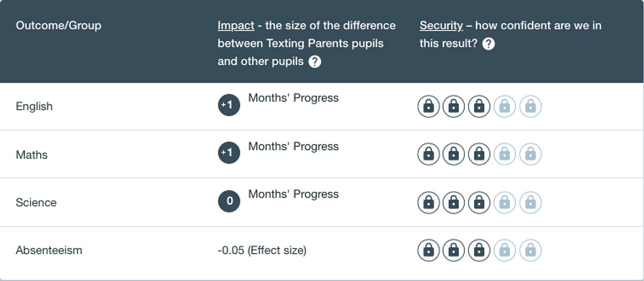Click the third padlock in English row
Screen dimensions: 644x281
click(x=479, y=106)
